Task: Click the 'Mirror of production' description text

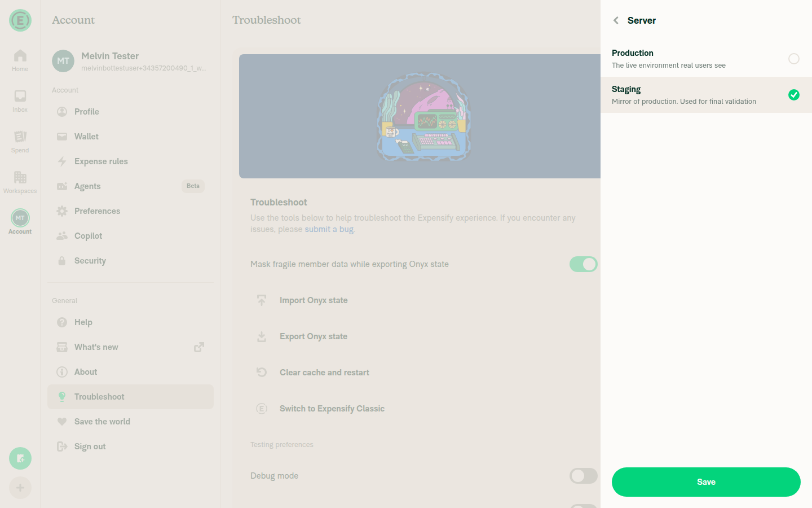Action: (684, 102)
